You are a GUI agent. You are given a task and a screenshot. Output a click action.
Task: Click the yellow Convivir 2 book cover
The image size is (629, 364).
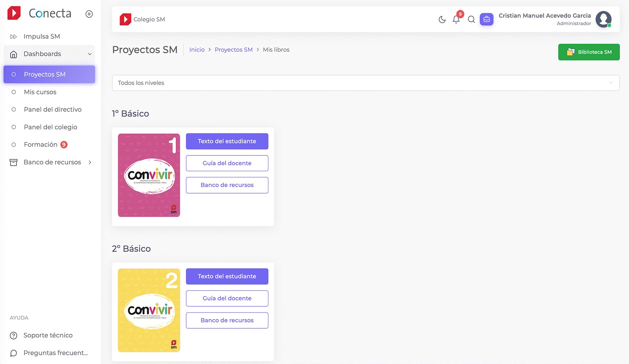coord(149,310)
